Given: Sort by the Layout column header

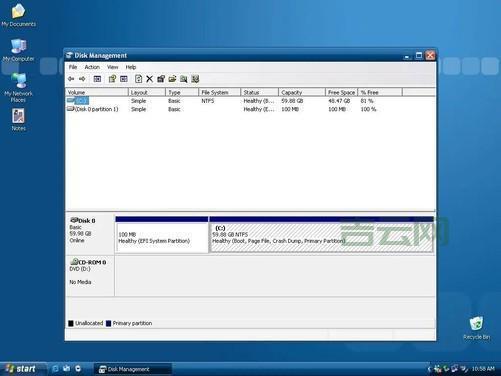Looking at the screenshot, I should coord(147,92).
